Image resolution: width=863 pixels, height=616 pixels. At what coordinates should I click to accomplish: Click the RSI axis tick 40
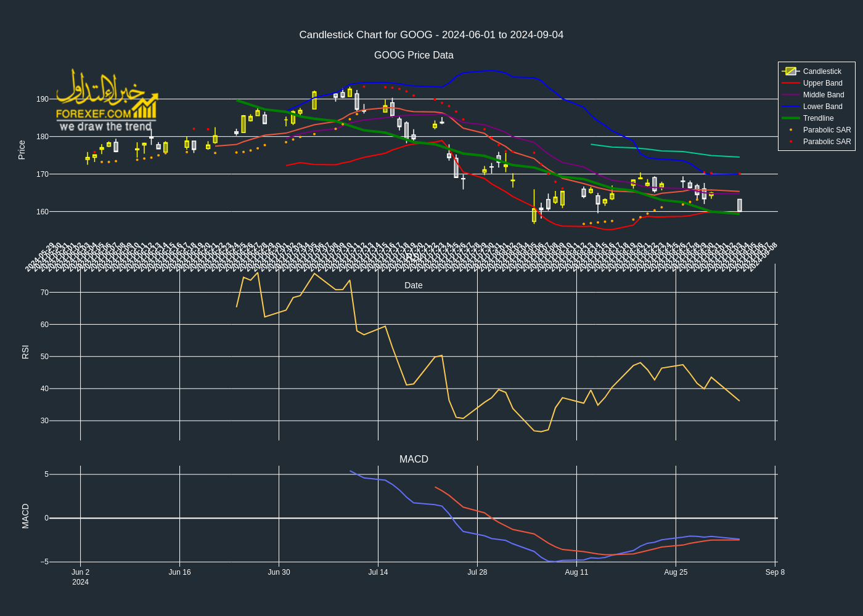[44, 389]
